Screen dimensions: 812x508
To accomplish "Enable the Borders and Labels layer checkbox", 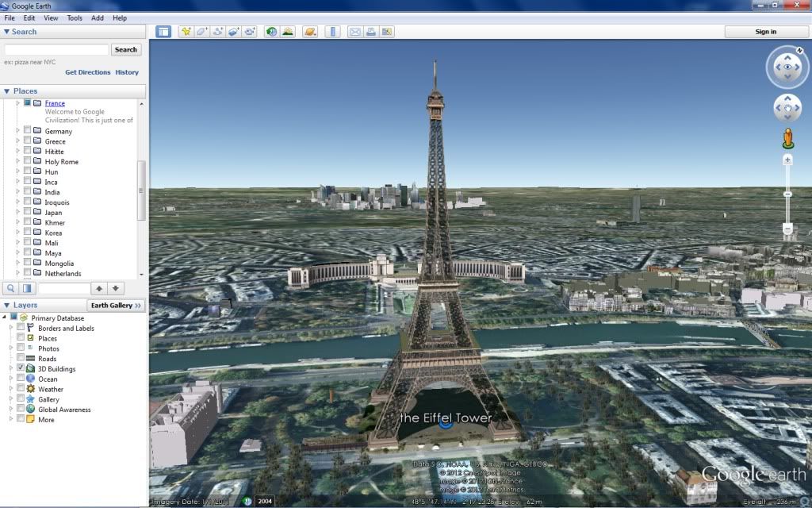I will (x=21, y=327).
